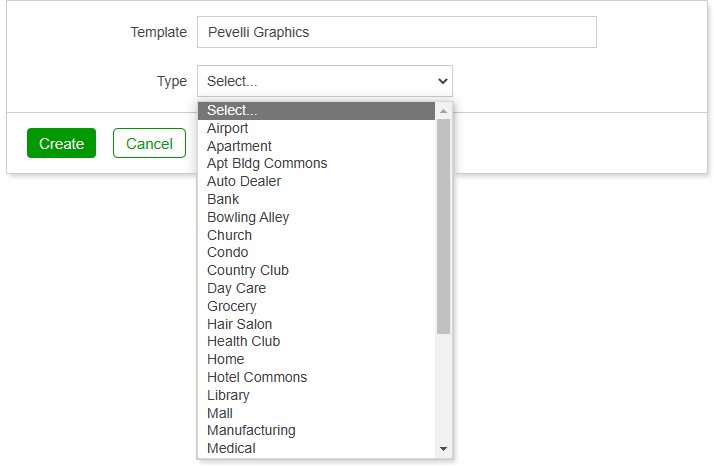Click the Template name input field

pos(397,32)
